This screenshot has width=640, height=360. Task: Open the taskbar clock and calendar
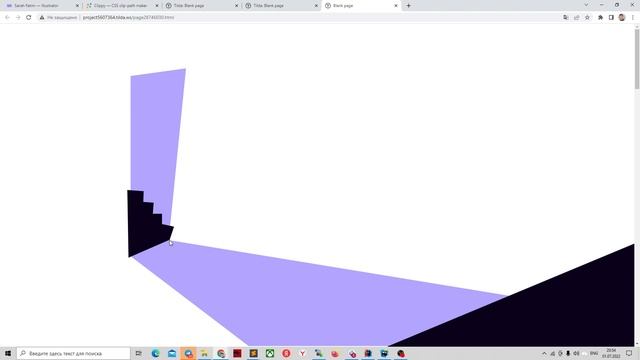coord(611,353)
